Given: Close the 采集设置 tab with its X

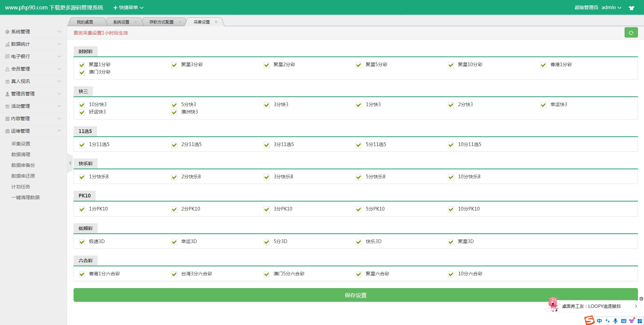Looking at the screenshot, I should point(216,22).
